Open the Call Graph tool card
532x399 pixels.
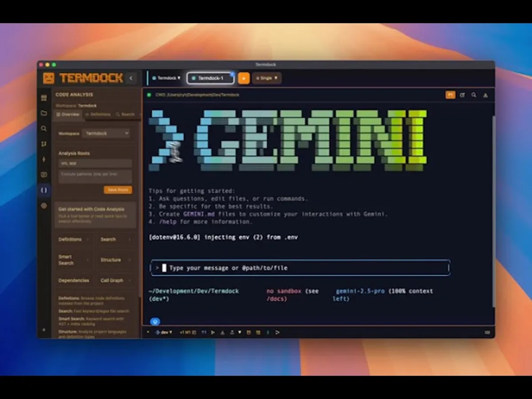tap(116, 280)
